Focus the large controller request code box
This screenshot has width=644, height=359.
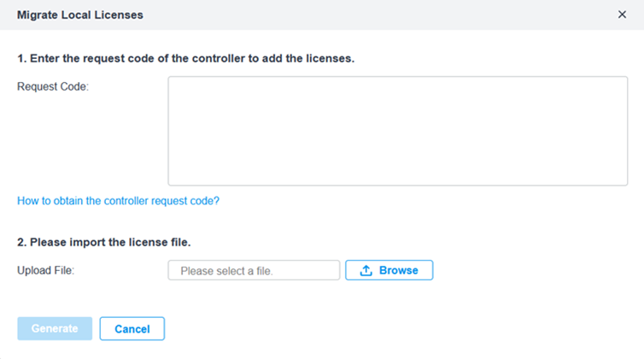pos(397,131)
